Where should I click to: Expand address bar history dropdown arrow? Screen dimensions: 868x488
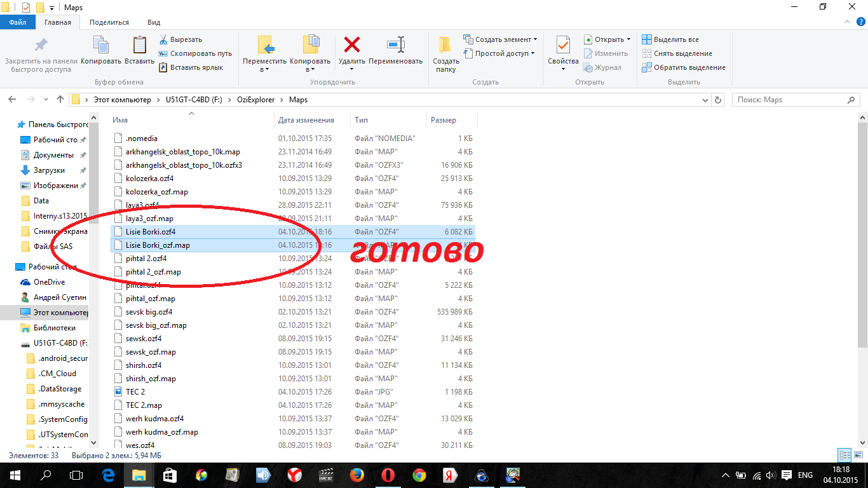click(705, 100)
